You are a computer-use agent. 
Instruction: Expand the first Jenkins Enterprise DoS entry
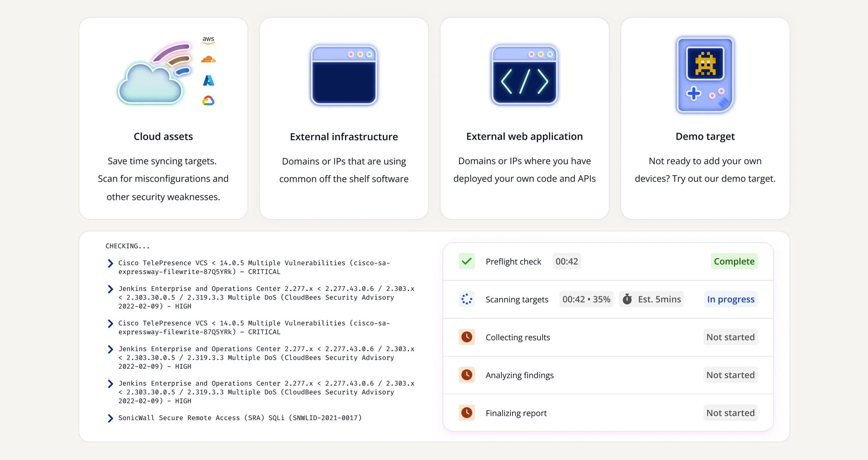[x=110, y=289]
